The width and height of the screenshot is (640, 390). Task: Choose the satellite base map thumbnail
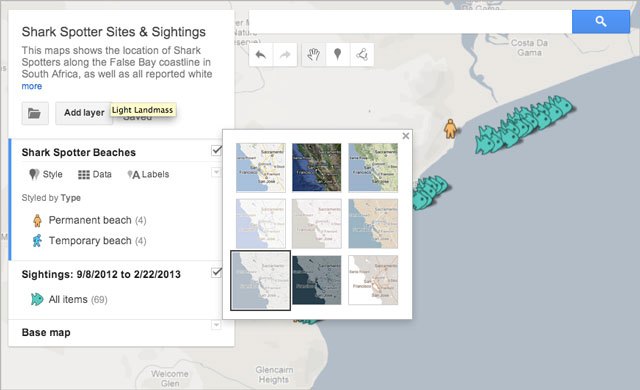pyautogui.click(x=317, y=167)
